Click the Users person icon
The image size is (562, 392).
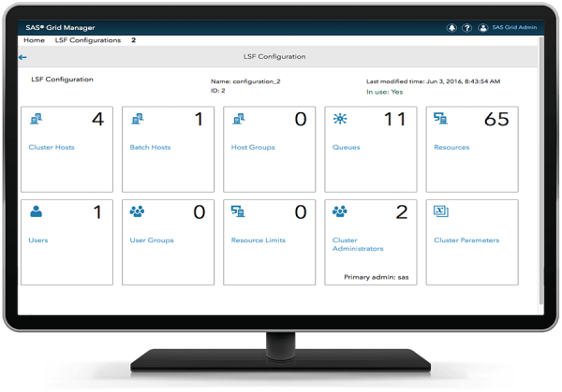37,212
